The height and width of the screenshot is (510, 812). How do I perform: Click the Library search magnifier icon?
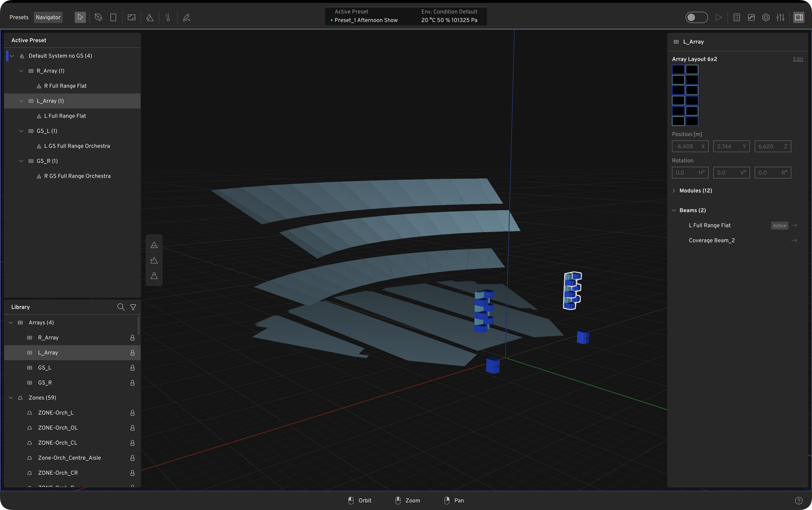click(121, 307)
